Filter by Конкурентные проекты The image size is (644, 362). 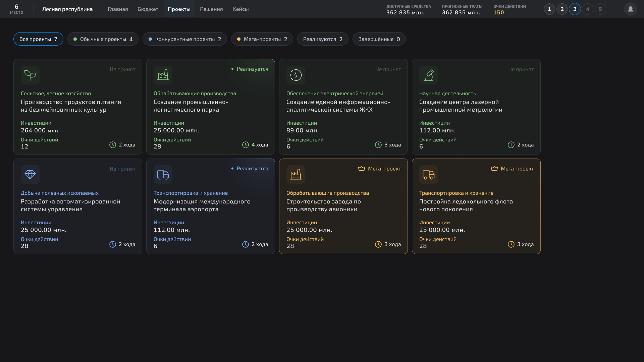click(x=184, y=39)
